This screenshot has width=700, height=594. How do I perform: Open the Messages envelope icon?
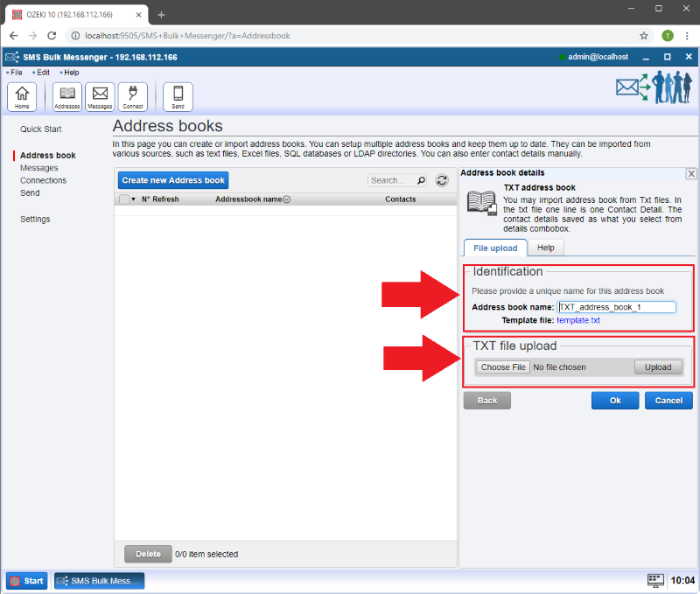pos(100,96)
